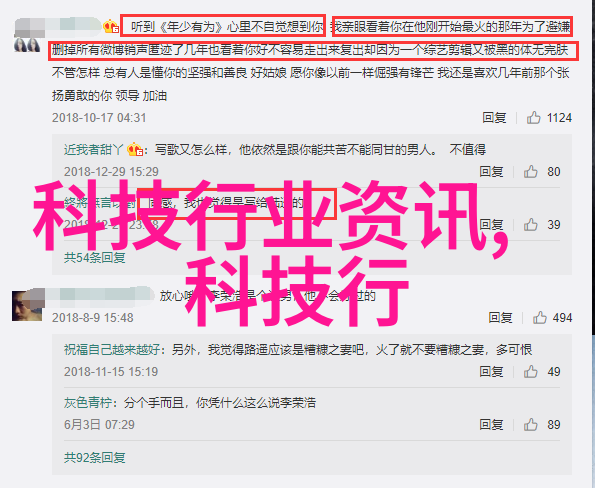
Task: Click thumbs-up on reply with 80 likes
Action: (x=530, y=172)
